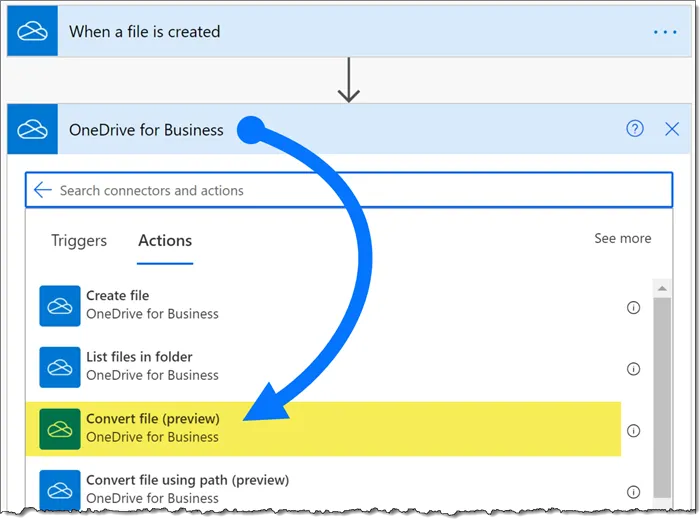Click the green Convert file icon
The image size is (700, 519).
(59, 429)
